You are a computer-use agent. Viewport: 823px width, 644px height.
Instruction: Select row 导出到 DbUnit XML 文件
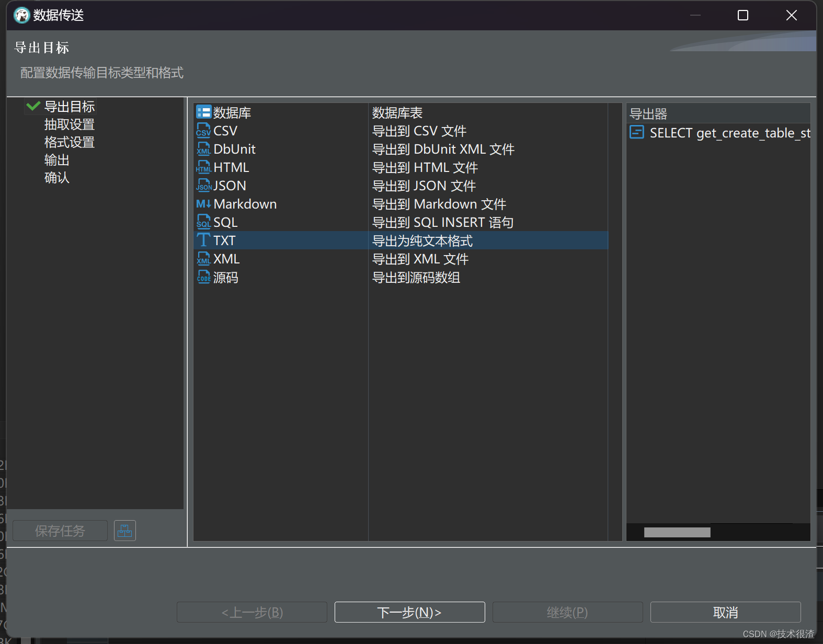(443, 149)
